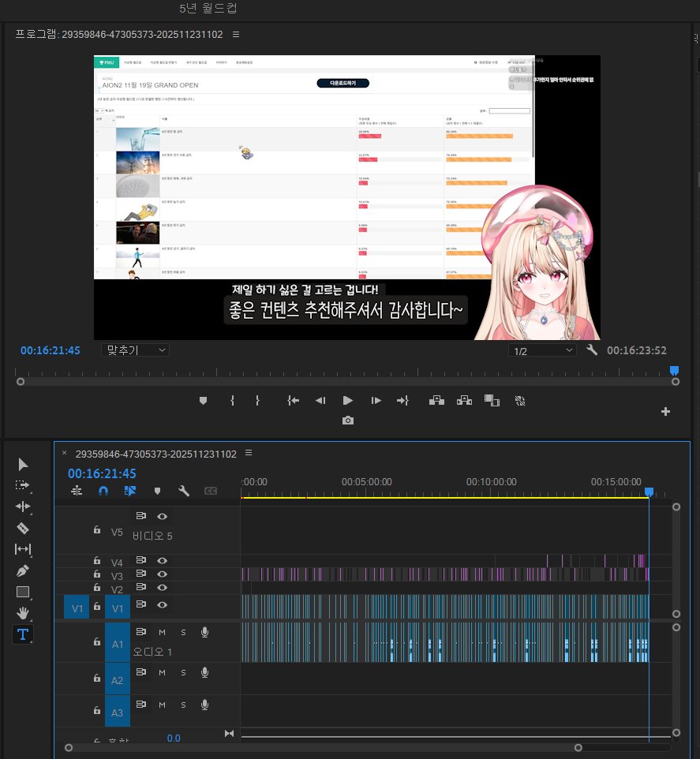700x759 pixels.
Task: Toggle V5 track output eye
Action: (x=162, y=517)
